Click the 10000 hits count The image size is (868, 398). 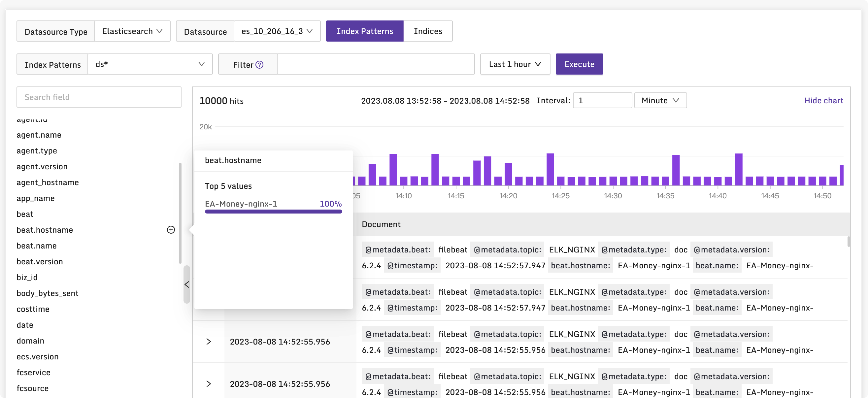click(x=221, y=101)
